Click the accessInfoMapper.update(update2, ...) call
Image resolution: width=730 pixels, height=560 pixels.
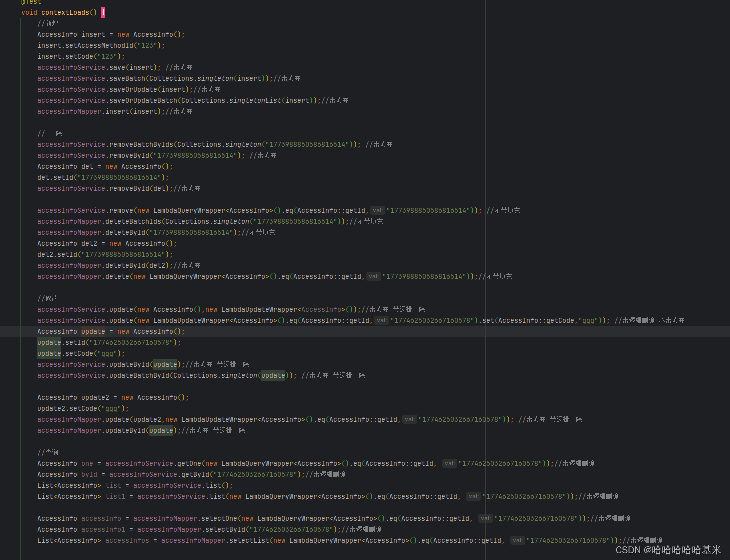coord(276,419)
